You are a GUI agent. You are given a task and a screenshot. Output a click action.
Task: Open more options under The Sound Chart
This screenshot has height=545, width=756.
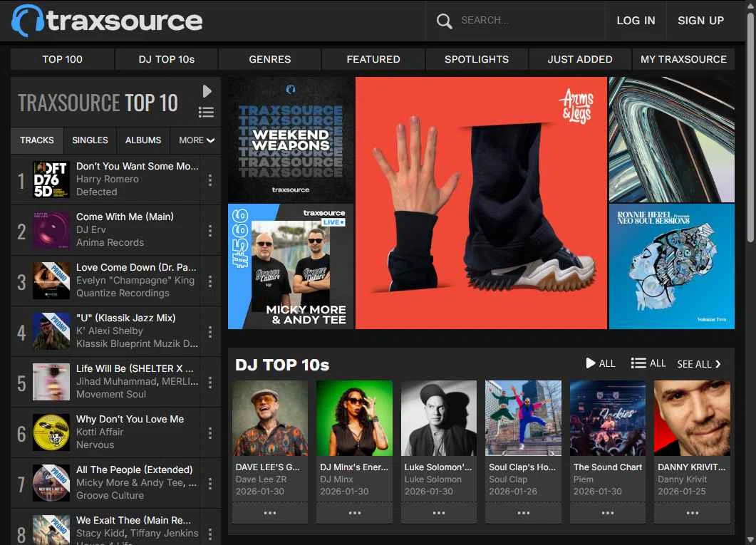(x=608, y=513)
